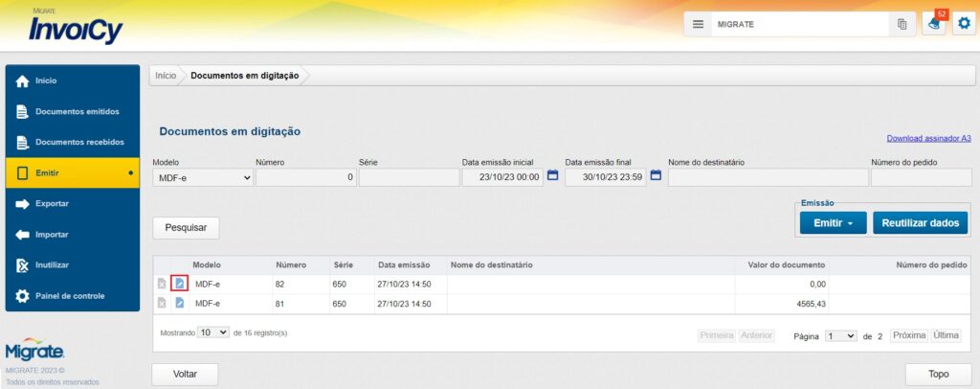Click the Download assinador A3 link
The height and width of the screenshot is (389, 980).
click(928, 139)
